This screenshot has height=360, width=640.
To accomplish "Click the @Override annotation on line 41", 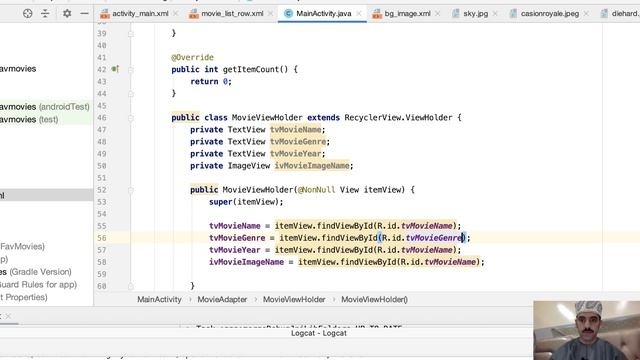I will point(192,57).
